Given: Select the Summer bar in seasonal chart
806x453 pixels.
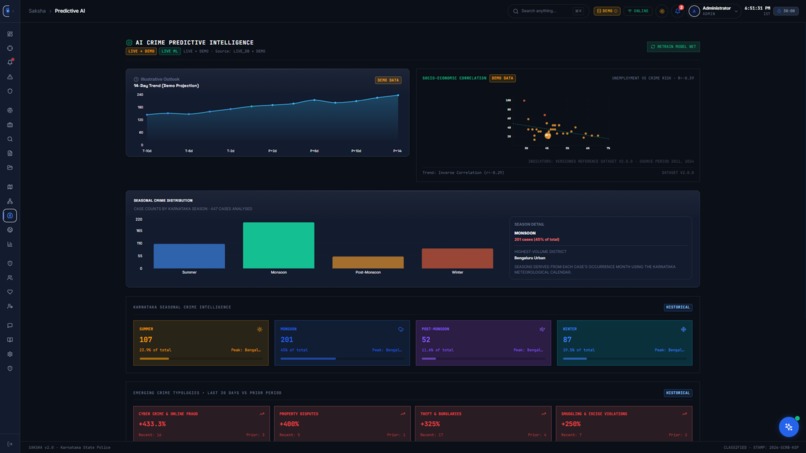Looking at the screenshot, I should 189,256.
